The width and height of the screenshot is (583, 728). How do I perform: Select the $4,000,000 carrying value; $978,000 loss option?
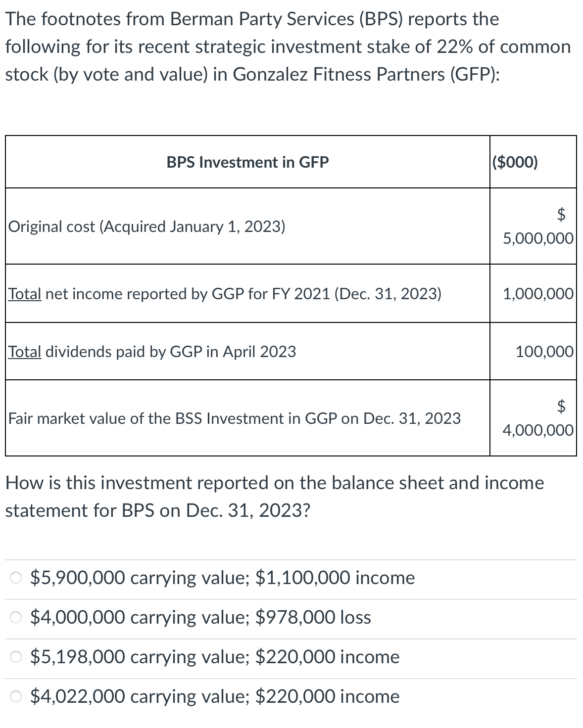[x=15, y=617]
